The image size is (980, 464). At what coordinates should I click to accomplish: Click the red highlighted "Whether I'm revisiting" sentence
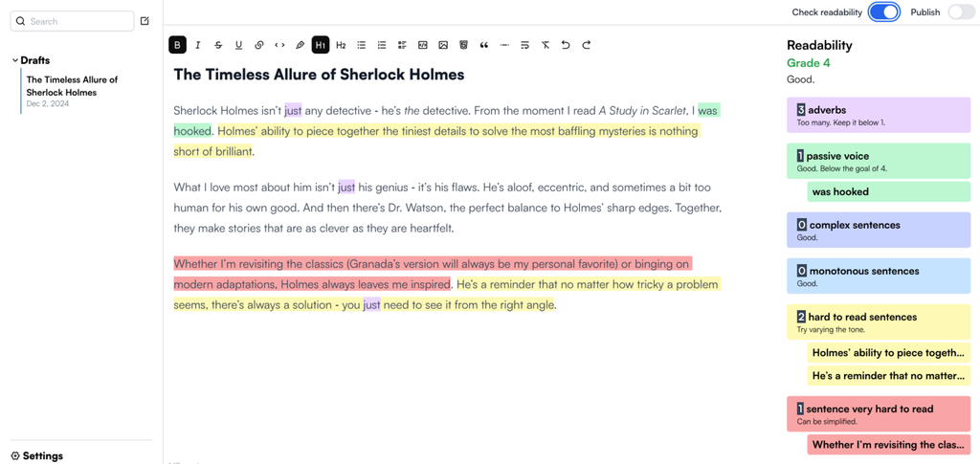tap(433, 274)
